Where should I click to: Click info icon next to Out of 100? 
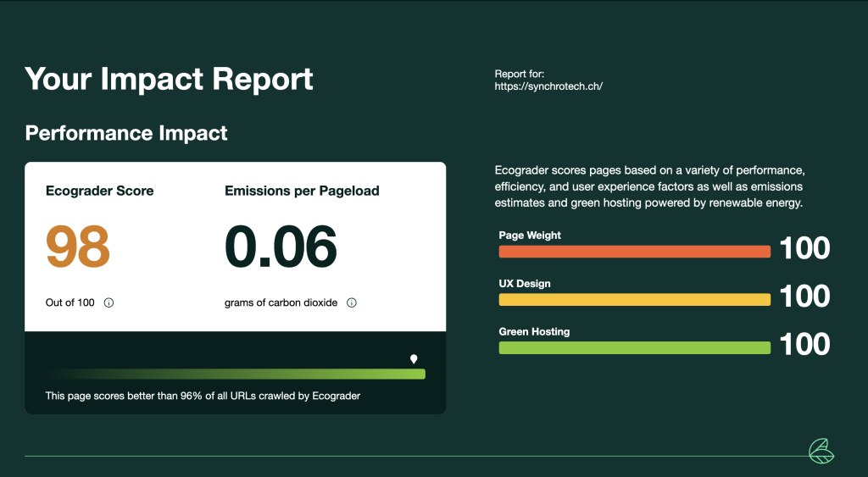[109, 302]
